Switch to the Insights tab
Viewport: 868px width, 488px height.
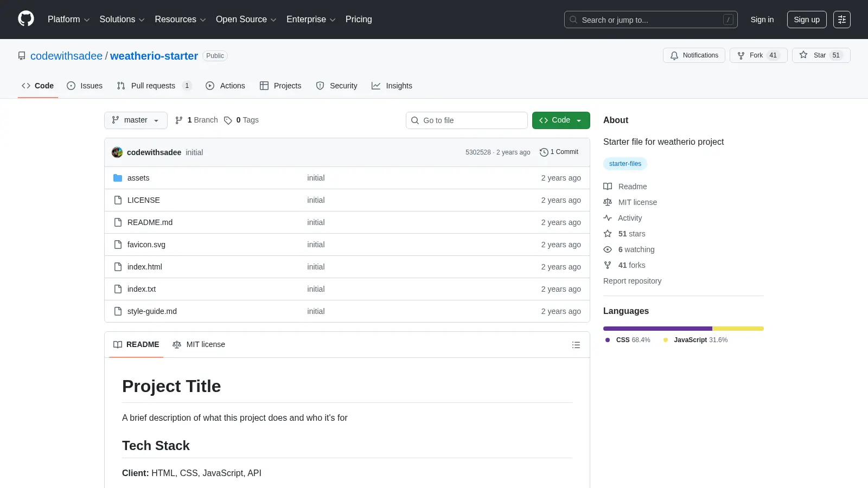[x=392, y=86]
